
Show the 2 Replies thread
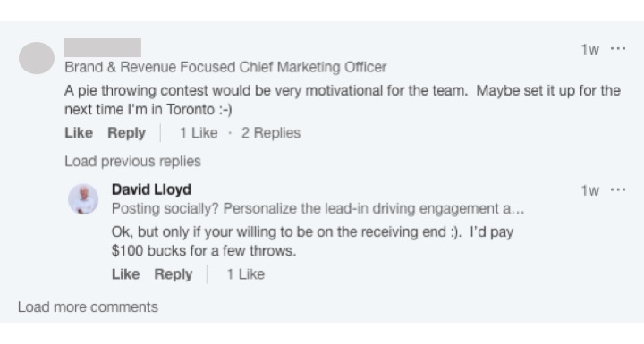click(271, 133)
